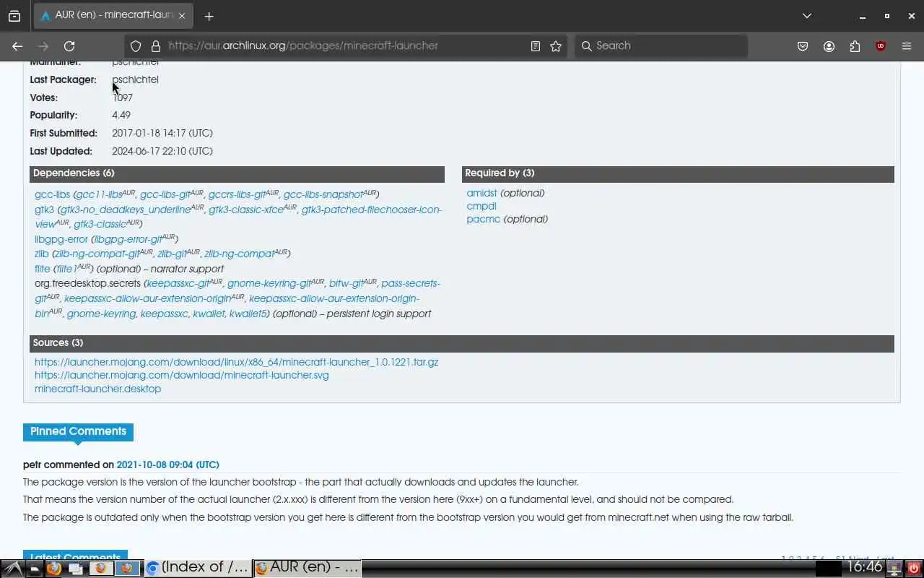Open the gtk3-classic-xfce link
The image size is (924, 578).
coord(246,210)
